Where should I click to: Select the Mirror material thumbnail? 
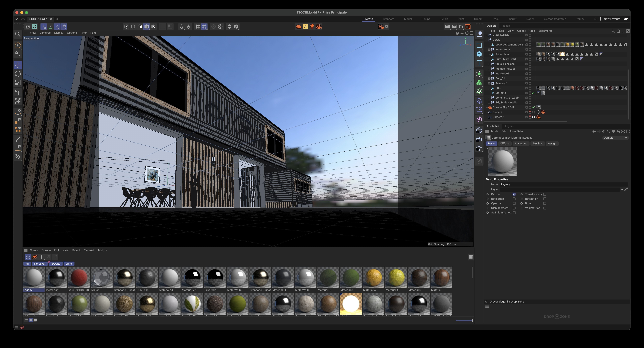[101, 279]
